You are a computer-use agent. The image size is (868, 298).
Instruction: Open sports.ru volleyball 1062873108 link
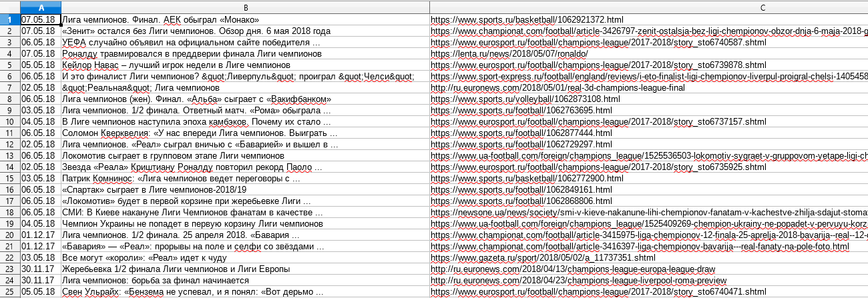click(525, 99)
